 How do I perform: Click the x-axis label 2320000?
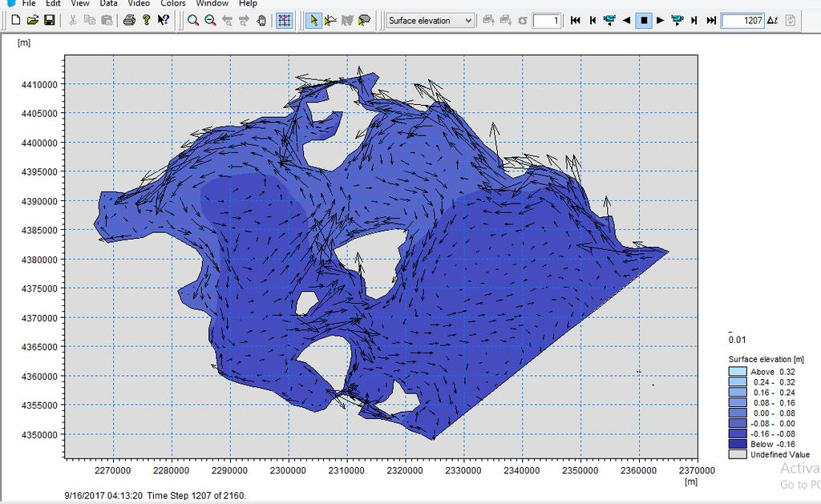click(405, 470)
